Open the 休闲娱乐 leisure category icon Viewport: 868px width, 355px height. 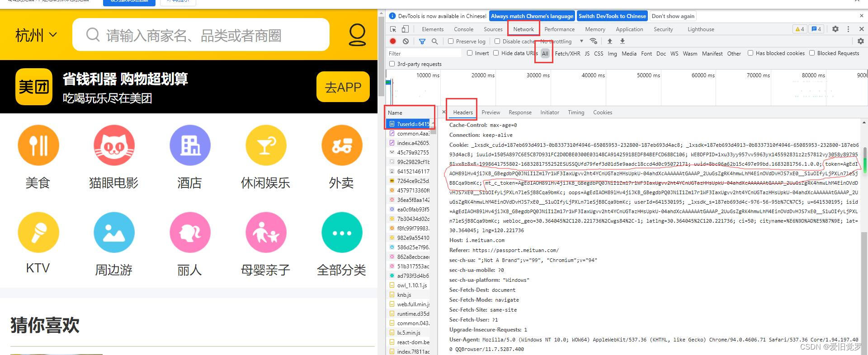(266, 145)
